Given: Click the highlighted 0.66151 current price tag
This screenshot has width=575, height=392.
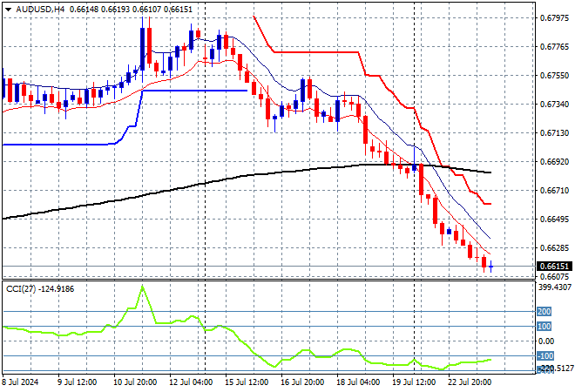Looking at the screenshot, I should click(554, 267).
